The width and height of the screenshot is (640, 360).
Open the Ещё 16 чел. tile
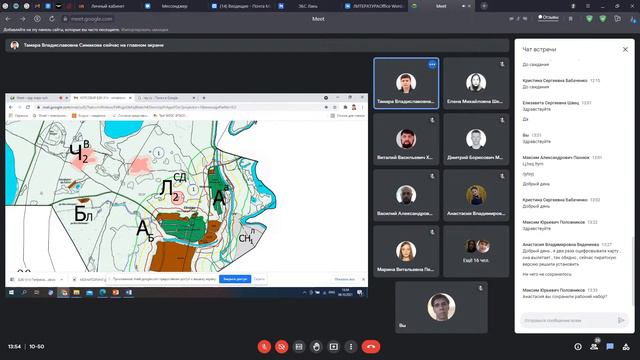click(x=476, y=251)
